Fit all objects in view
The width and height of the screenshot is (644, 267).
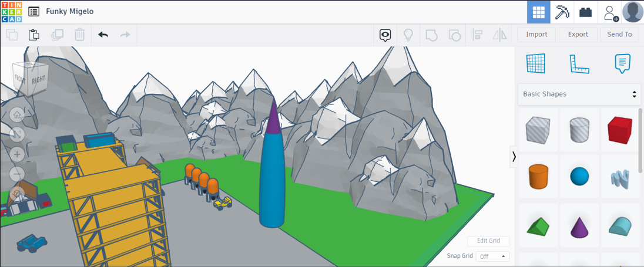tap(17, 134)
